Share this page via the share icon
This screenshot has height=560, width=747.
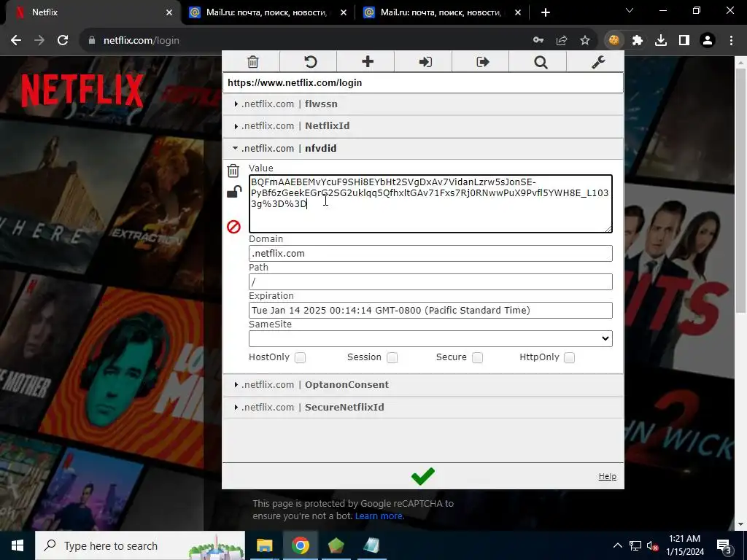(562, 41)
